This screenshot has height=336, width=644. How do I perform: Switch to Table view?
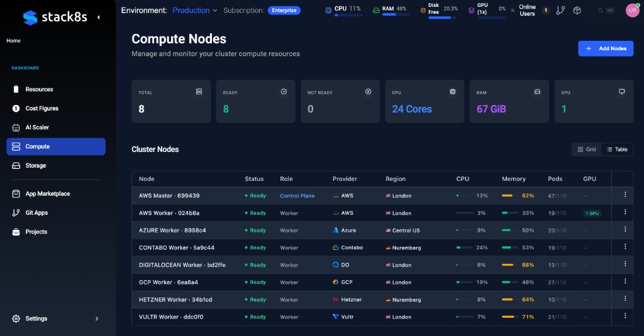click(617, 149)
